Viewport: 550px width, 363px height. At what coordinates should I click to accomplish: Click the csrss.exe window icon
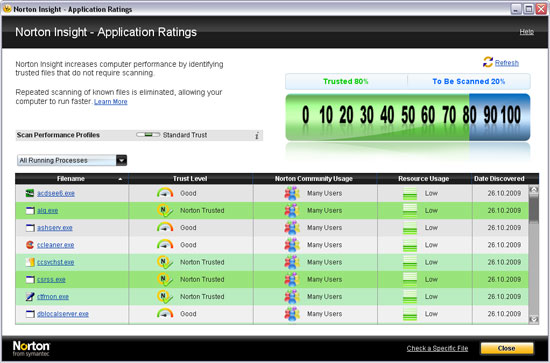30,279
